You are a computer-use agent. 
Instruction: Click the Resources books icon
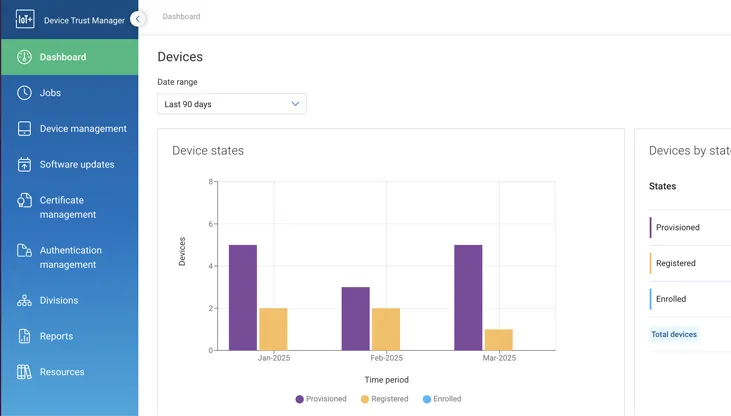point(24,372)
